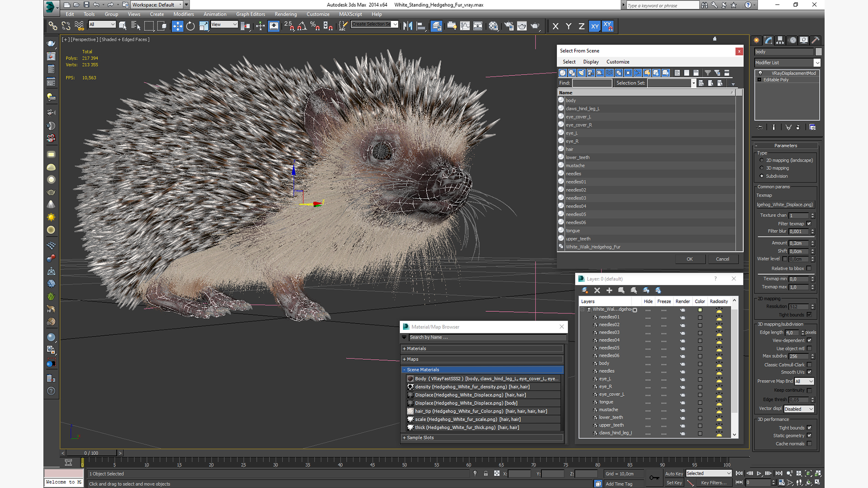Switch to the Utilities hammer panel tab
Viewport: 868px width, 488px height.
click(816, 40)
